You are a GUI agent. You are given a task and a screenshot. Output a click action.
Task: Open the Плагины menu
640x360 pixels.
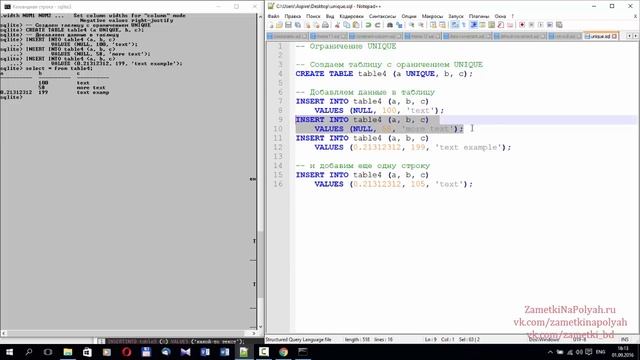[478, 16]
